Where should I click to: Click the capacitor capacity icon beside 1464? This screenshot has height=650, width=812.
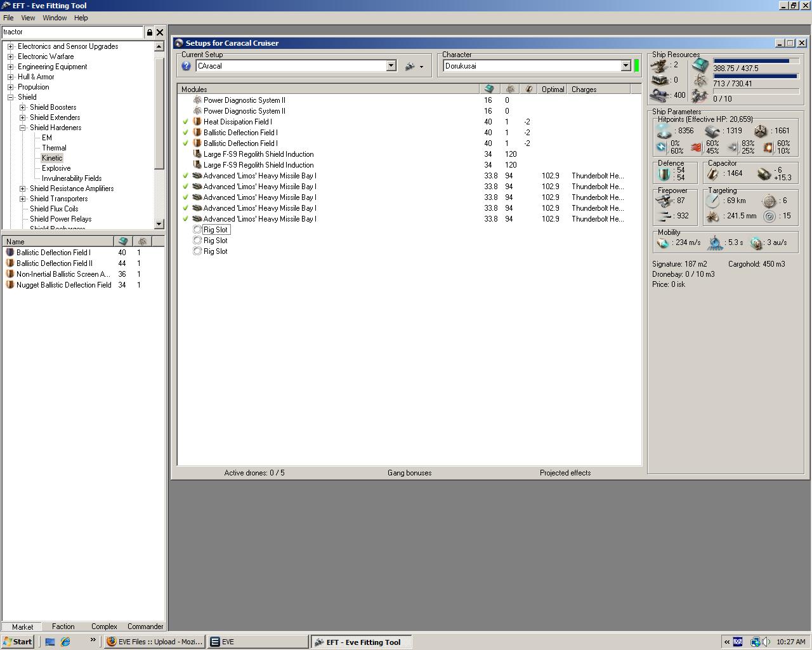(x=713, y=173)
